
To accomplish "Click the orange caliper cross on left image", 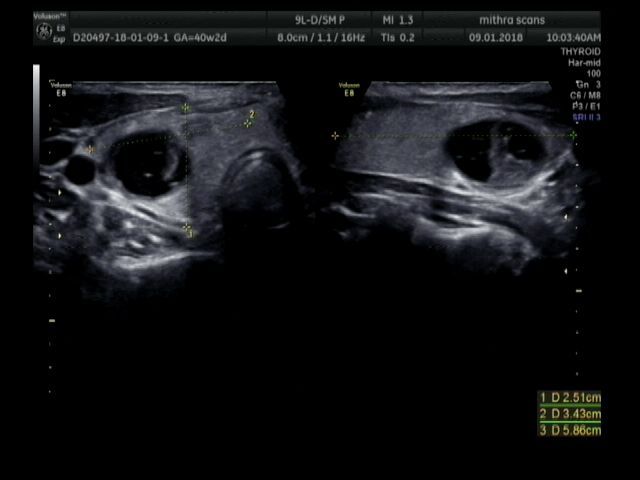I will [91, 150].
